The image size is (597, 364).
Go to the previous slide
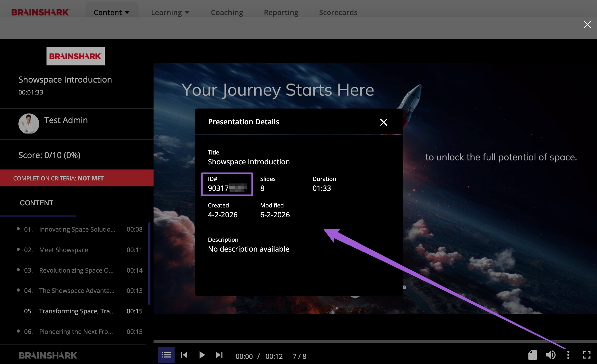coord(184,355)
